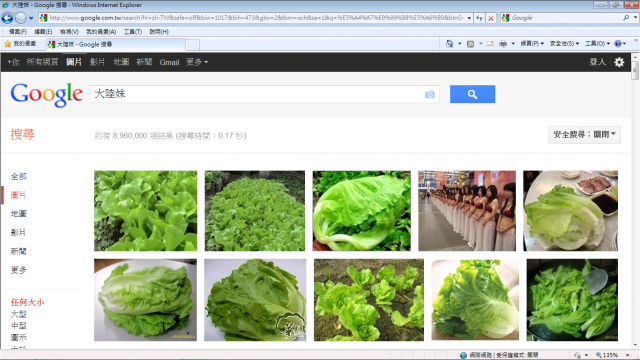Click the browser Forward arrow button
Viewport: 640px width, 360px height.
coord(21,18)
